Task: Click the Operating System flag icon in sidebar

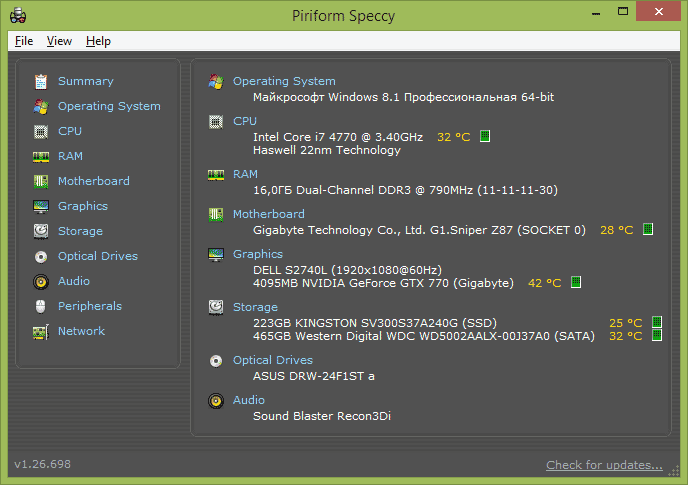Action: click(x=41, y=107)
